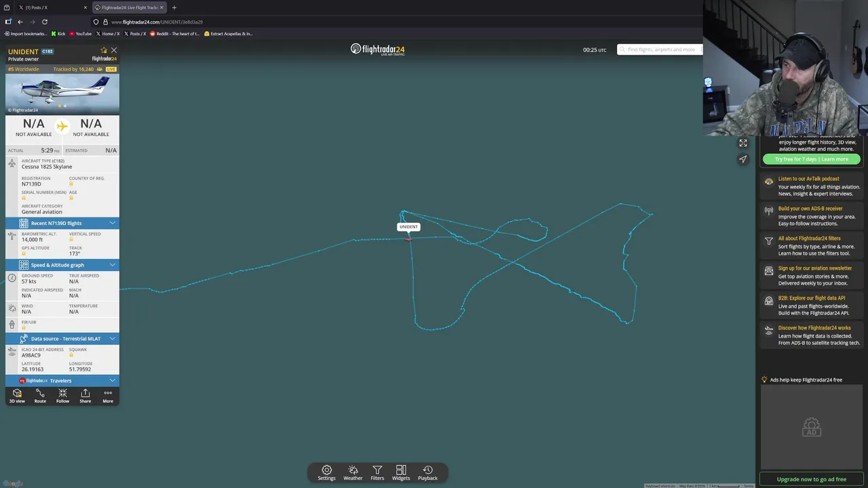Close the UNIDENT flight panel

pos(114,50)
